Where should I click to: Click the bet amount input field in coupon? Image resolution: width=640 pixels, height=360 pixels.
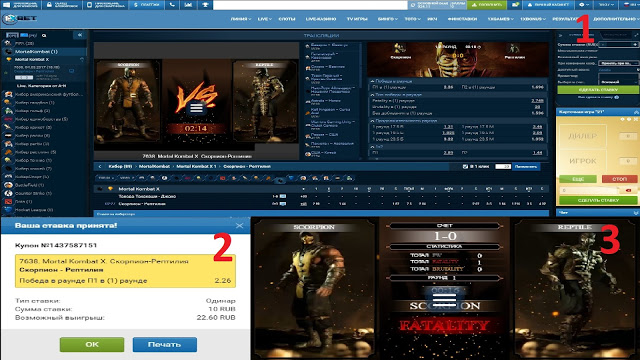pos(618,44)
